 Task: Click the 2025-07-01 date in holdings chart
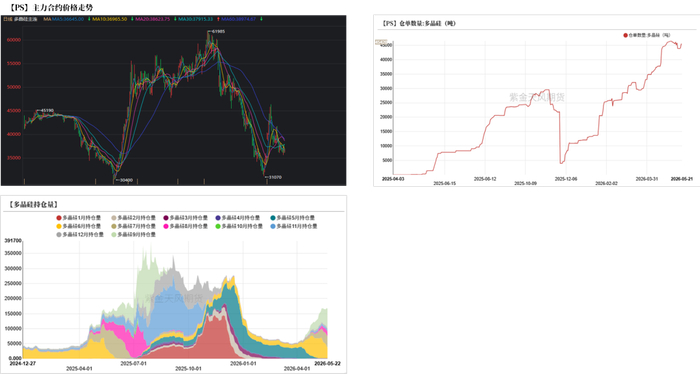coord(133,363)
